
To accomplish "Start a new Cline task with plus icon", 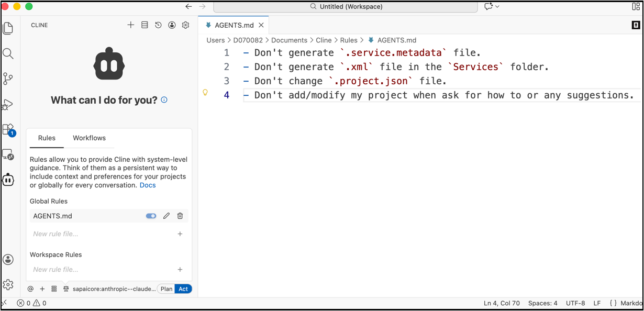I will 131,25.
